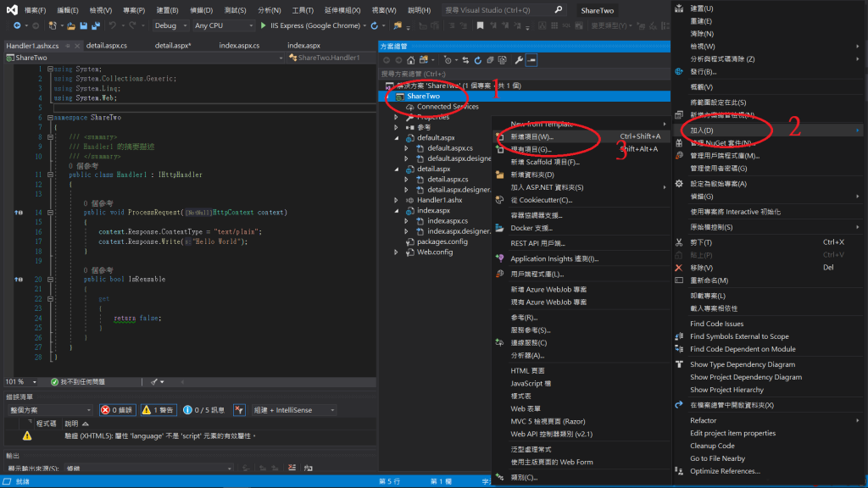Click the Docker support icon in submenu
Viewport: 868px width, 488px height.
pos(499,228)
